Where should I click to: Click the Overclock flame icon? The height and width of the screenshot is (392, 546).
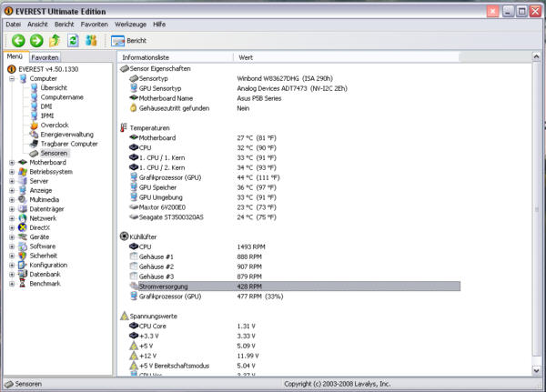[35, 125]
